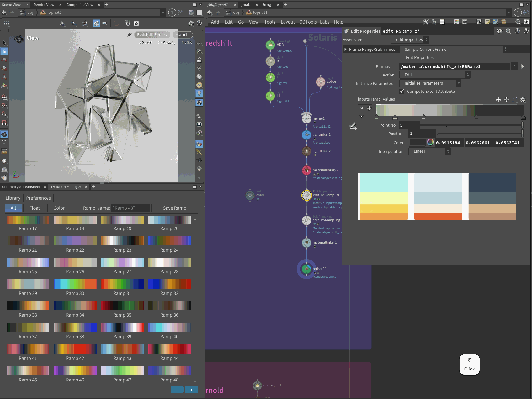The height and width of the screenshot is (399, 532).
Task: Add a new ramp point with the plus button
Action: coord(369,108)
